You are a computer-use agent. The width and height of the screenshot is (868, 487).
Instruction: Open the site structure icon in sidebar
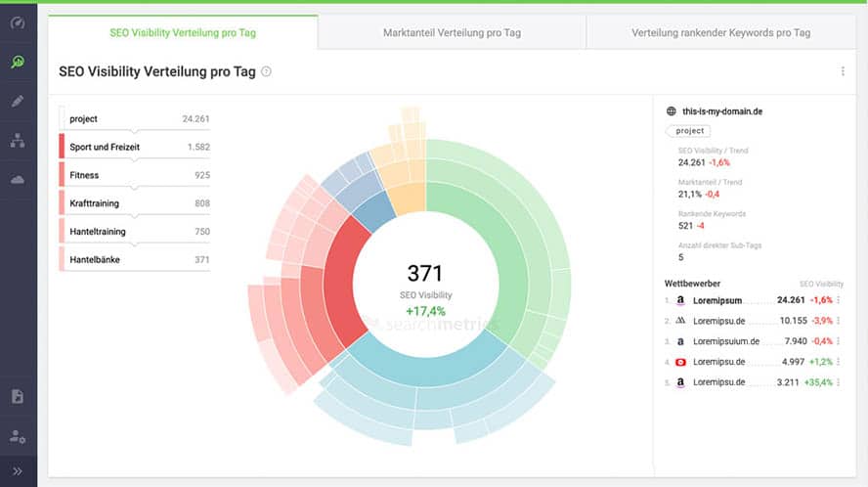click(x=18, y=141)
